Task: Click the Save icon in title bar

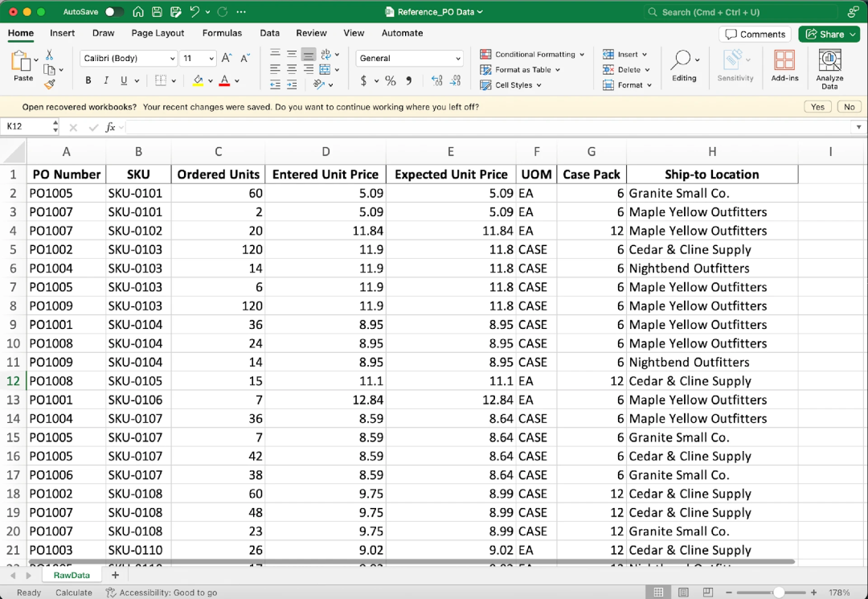Action: (157, 12)
